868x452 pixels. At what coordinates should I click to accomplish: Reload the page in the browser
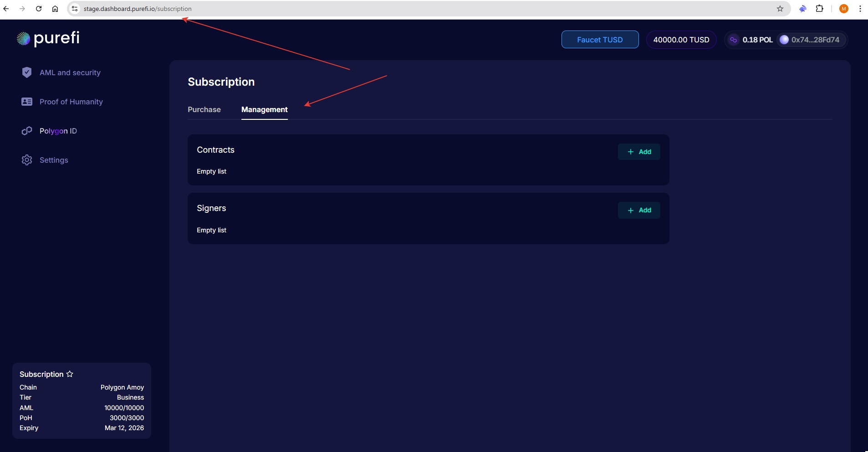coord(39,9)
